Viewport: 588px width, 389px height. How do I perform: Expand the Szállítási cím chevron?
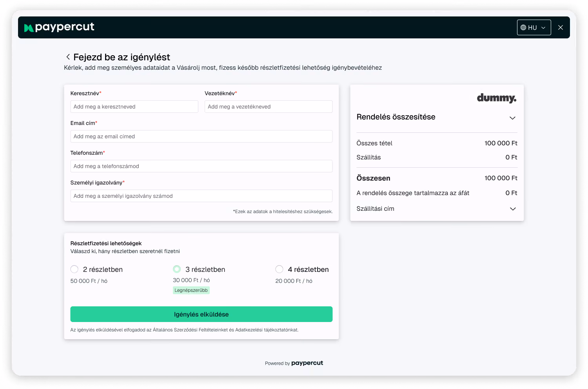click(x=513, y=209)
